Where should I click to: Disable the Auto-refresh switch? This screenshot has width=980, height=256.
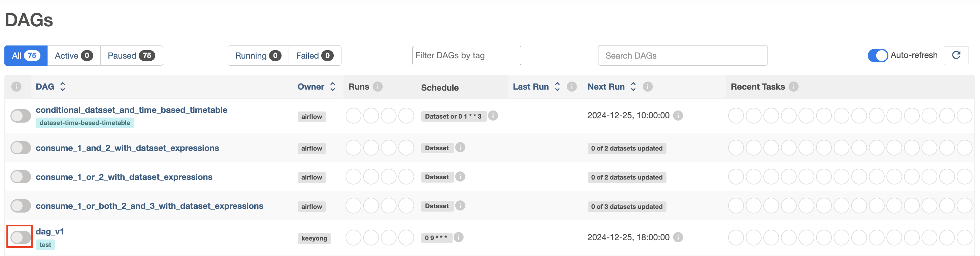(877, 56)
